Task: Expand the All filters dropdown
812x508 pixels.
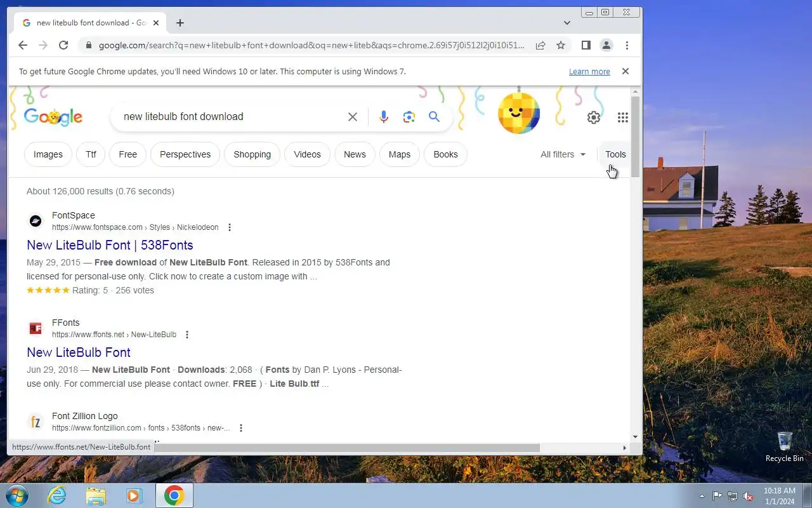Action: (x=563, y=154)
